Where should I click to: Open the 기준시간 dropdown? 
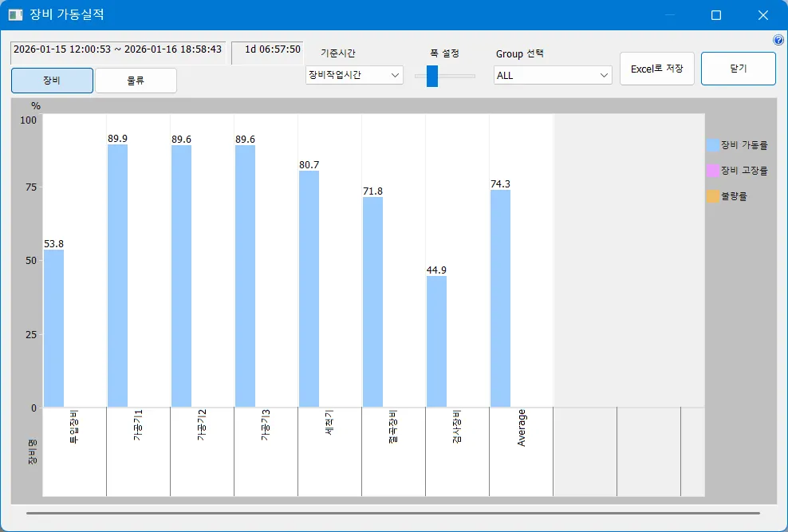pyautogui.click(x=354, y=75)
